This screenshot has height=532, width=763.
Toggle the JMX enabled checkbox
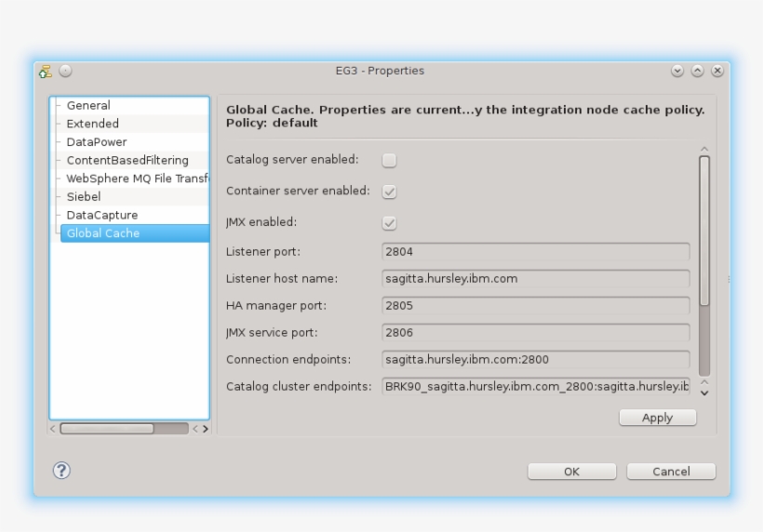(x=389, y=223)
